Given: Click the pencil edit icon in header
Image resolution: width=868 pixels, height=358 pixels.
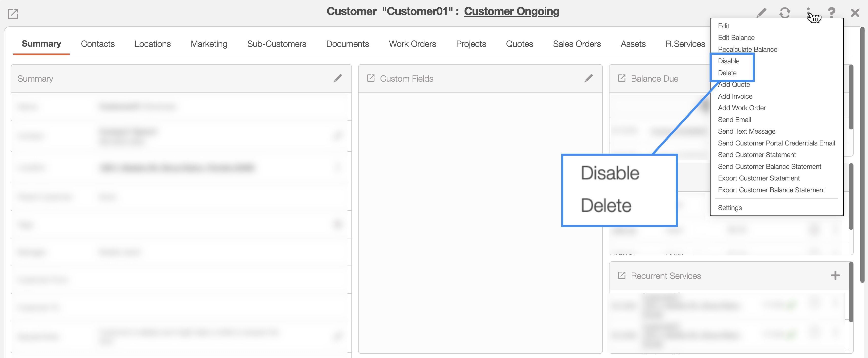Looking at the screenshot, I should tap(762, 13).
